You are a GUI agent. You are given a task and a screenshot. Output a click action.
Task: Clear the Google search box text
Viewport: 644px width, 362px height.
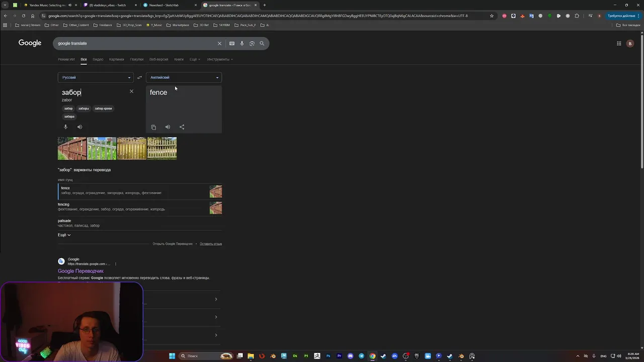click(x=219, y=43)
